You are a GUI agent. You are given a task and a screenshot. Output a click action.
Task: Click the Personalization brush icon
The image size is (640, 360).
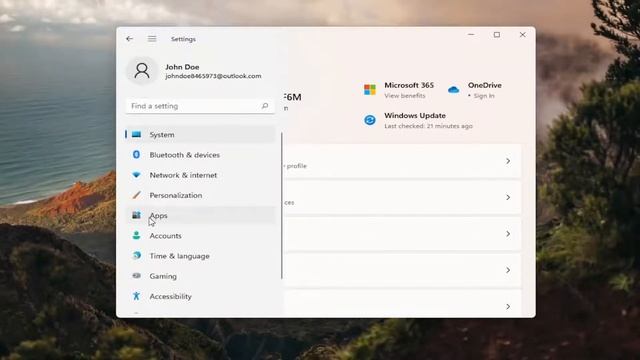(x=136, y=195)
